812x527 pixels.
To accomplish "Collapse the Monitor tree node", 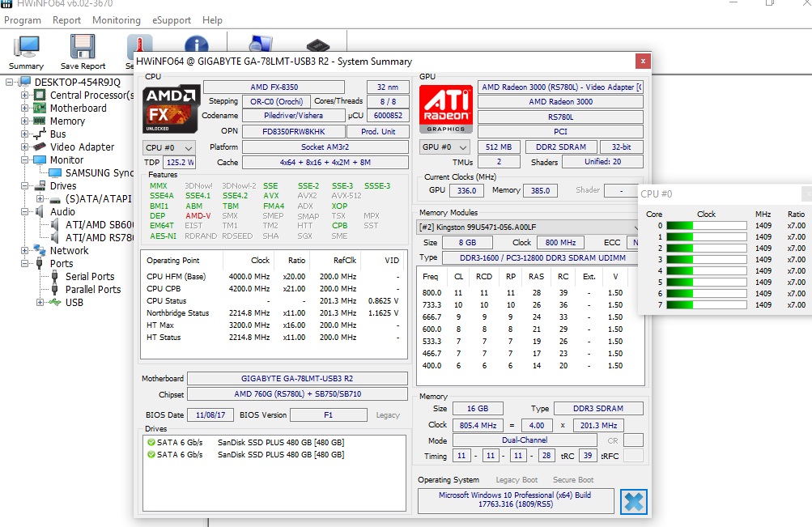I will (x=25, y=160).
